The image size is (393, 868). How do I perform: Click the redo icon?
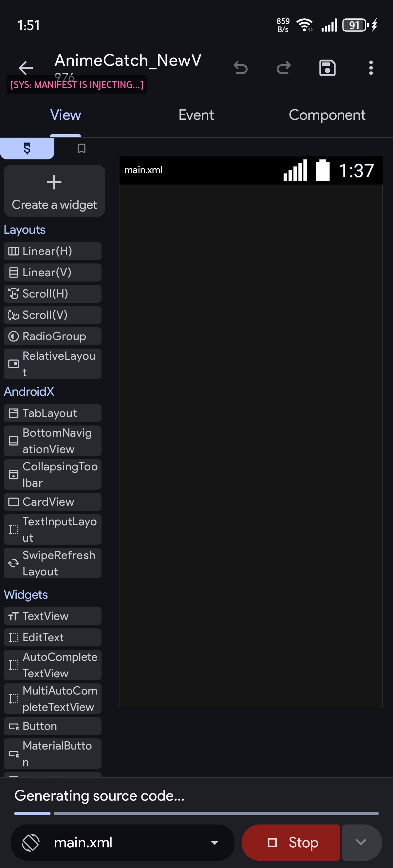[284, 68]
